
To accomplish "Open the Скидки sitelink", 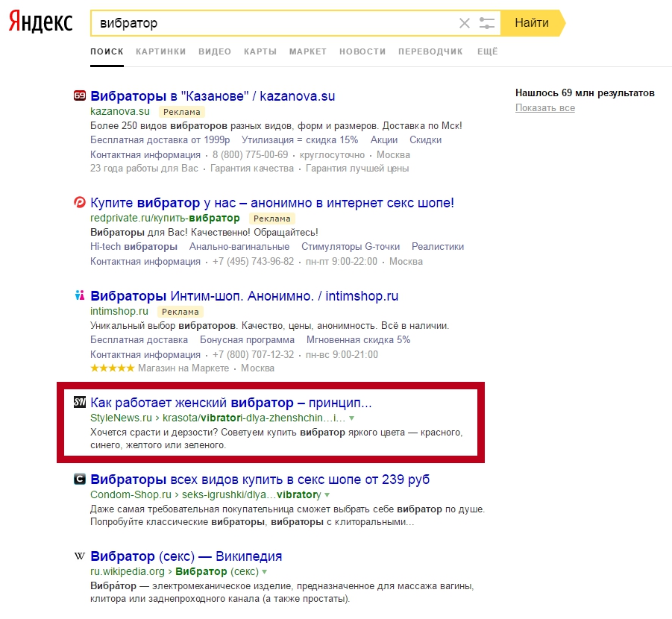I will (x=425, y=140).
